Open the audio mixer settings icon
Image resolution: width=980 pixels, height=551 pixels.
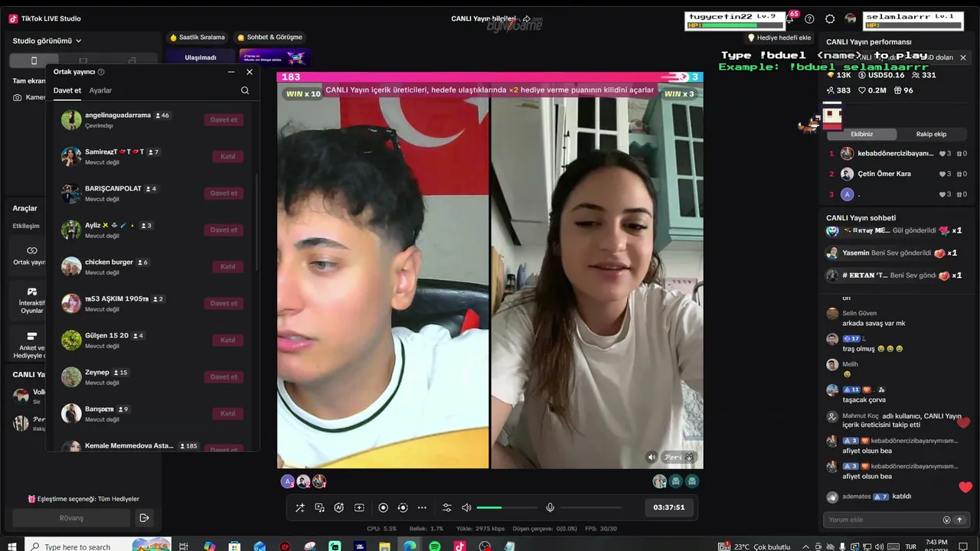447,507
